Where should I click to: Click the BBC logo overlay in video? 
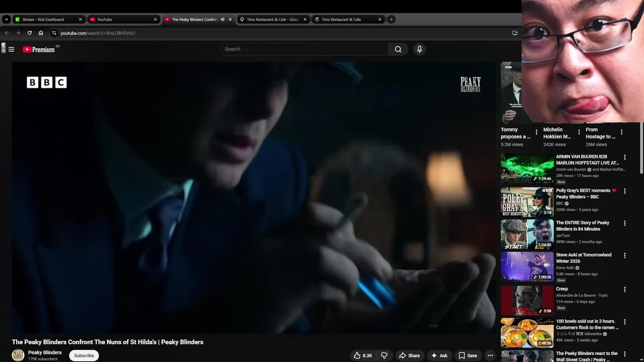coord(46,82)
